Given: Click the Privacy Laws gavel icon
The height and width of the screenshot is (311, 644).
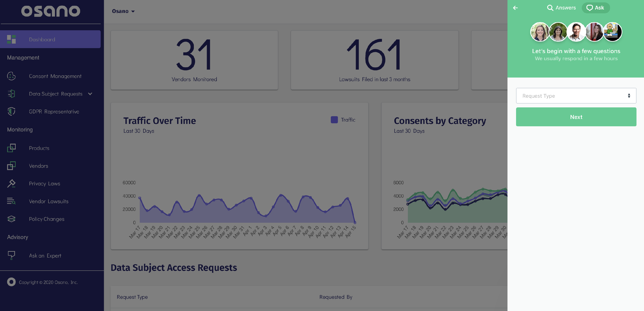Looking at the screenshot, I should point(11,183).
